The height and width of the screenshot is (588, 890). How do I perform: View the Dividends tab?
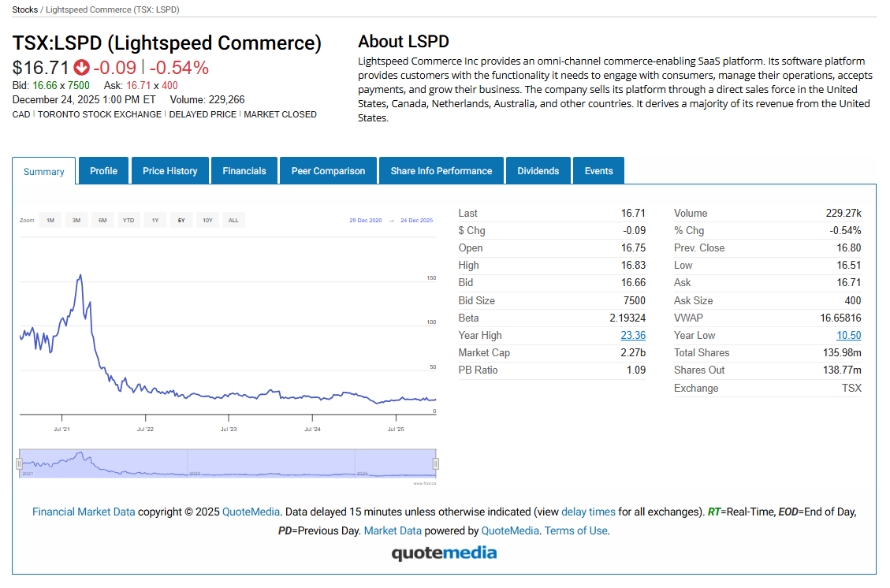click(x=538, y=171)
